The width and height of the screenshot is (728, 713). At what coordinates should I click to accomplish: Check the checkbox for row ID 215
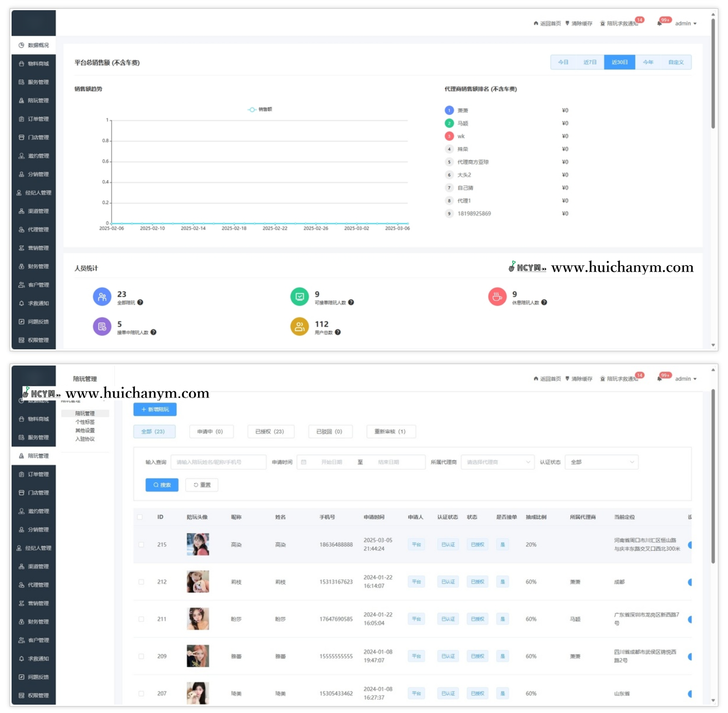coord(141,545)
